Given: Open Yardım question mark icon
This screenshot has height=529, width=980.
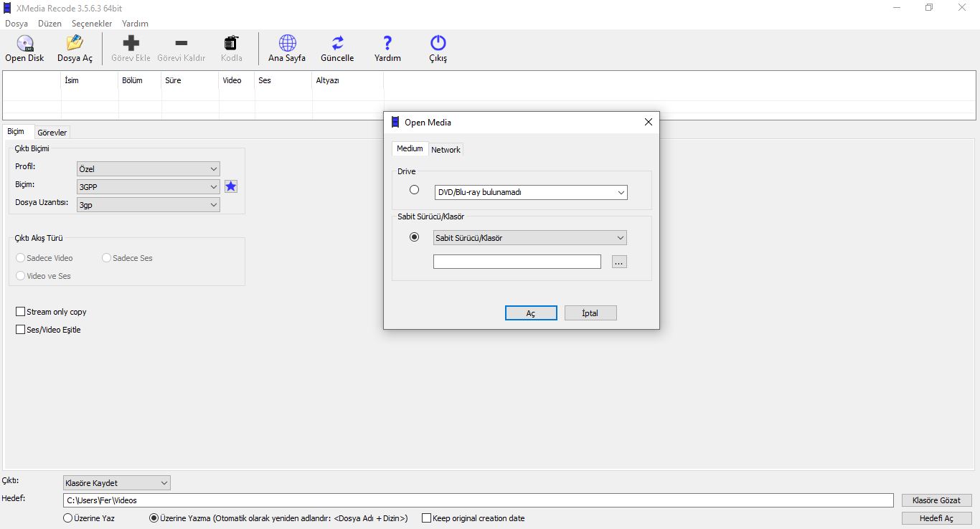Looking at the screenshot, I should coord(387,44).
